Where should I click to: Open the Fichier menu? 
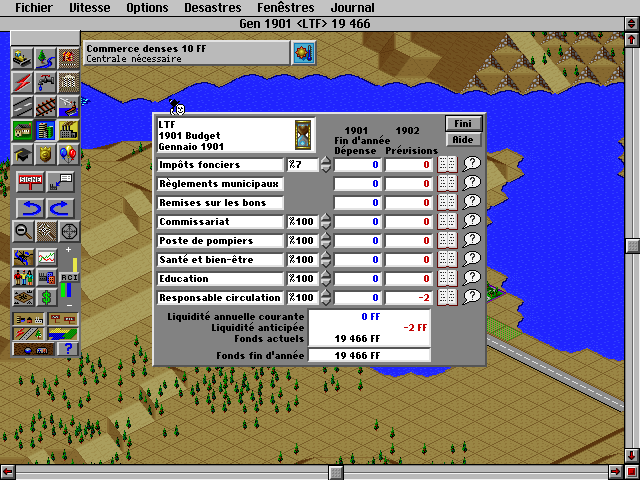coord(34,8)
